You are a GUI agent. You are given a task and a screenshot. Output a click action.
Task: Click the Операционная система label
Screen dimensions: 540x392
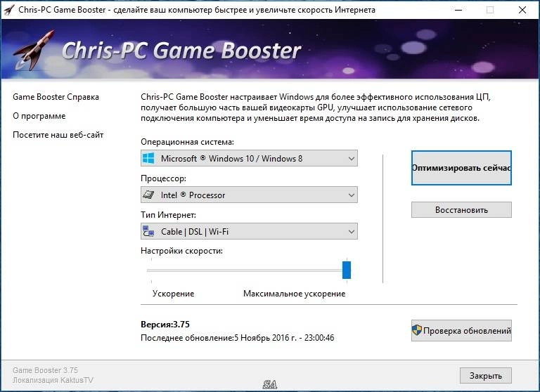(x=187, y=142)
